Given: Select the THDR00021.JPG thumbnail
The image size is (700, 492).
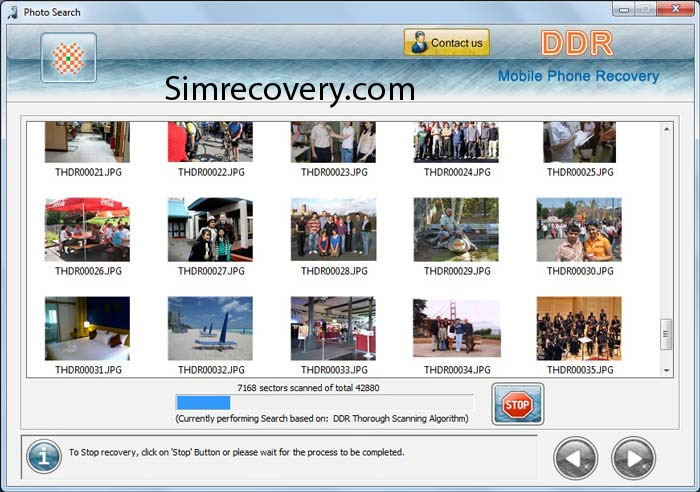Looking at the screenshot, I should (x=88, y=142).
